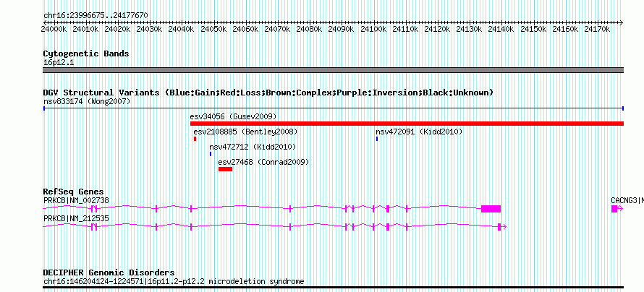Select the CACNG3 gene label
The image size is (644, 292).
pyautogui.click(x=627, y=200)
